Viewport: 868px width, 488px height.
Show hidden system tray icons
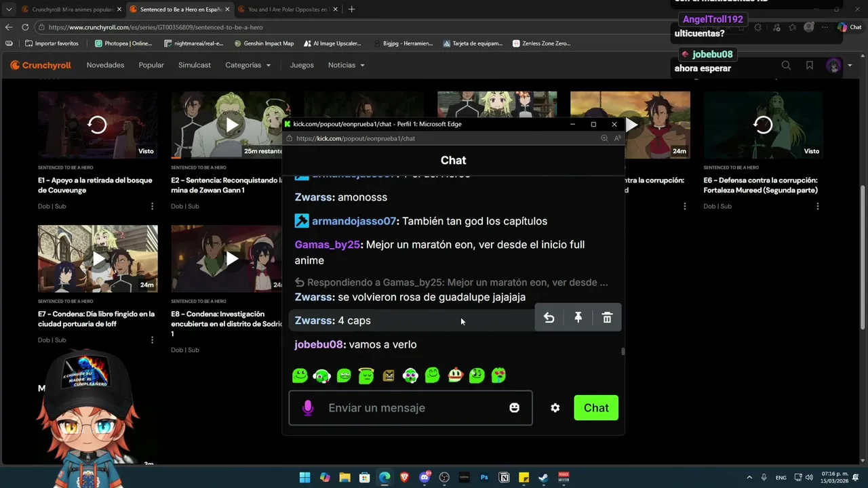(x=749, y=477)
